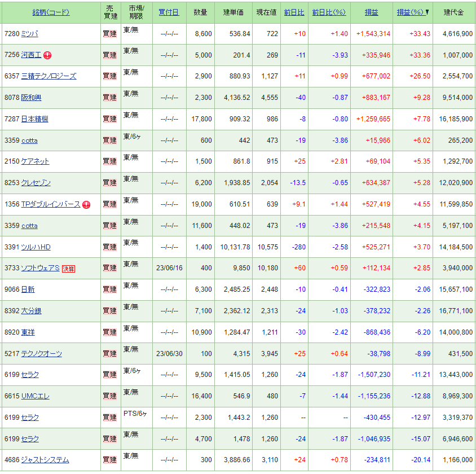Click the 建代金 column header
Screen dimensions: 476x474
coord(453,12)
